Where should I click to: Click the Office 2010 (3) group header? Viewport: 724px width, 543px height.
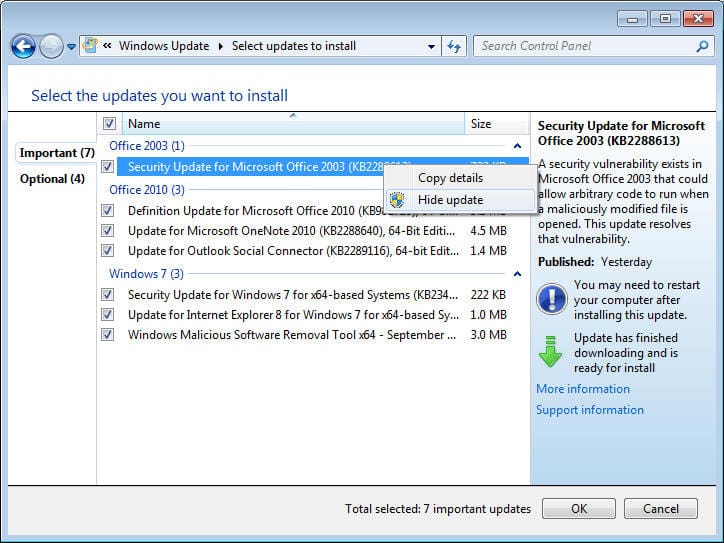(x=147, y=190)
